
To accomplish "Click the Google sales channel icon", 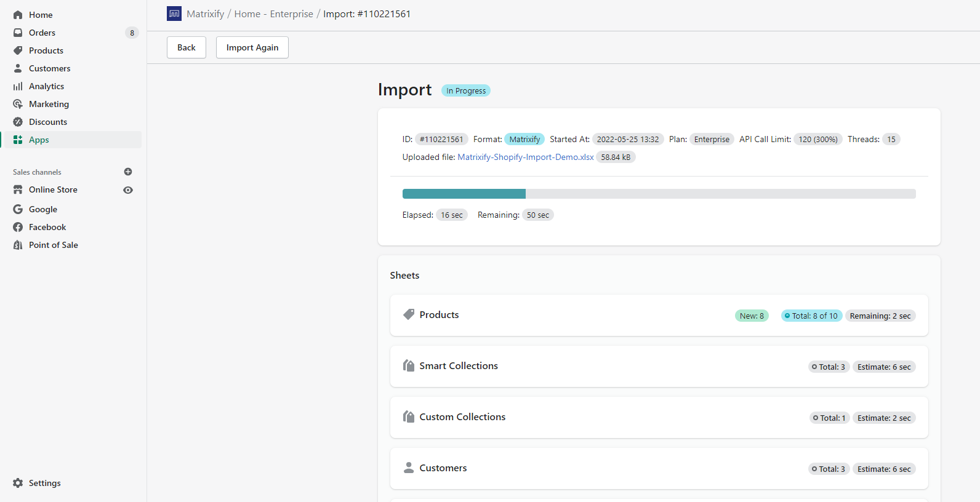I will [18, 209].
